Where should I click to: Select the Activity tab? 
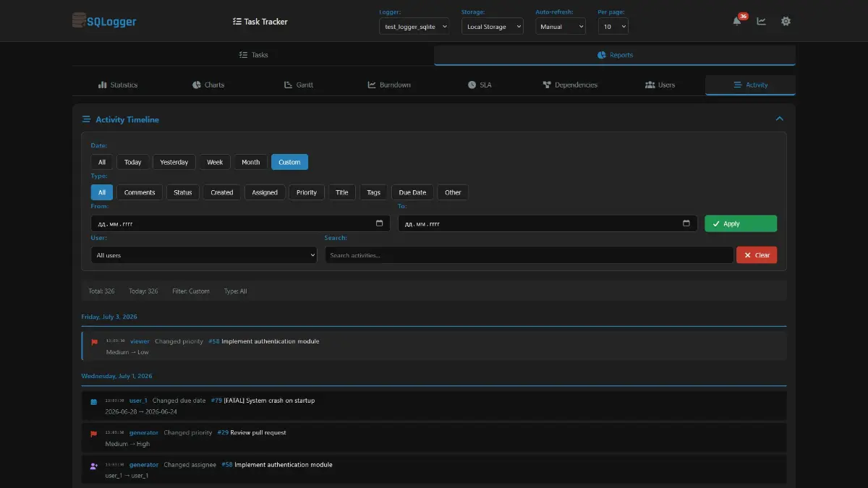coord(750,85)
